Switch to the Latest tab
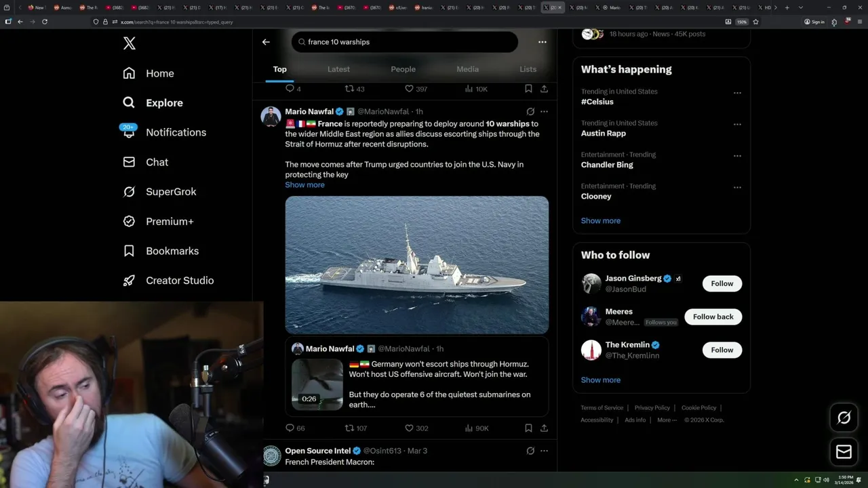This screenshot has width=868, height=488. click(338, 69)
